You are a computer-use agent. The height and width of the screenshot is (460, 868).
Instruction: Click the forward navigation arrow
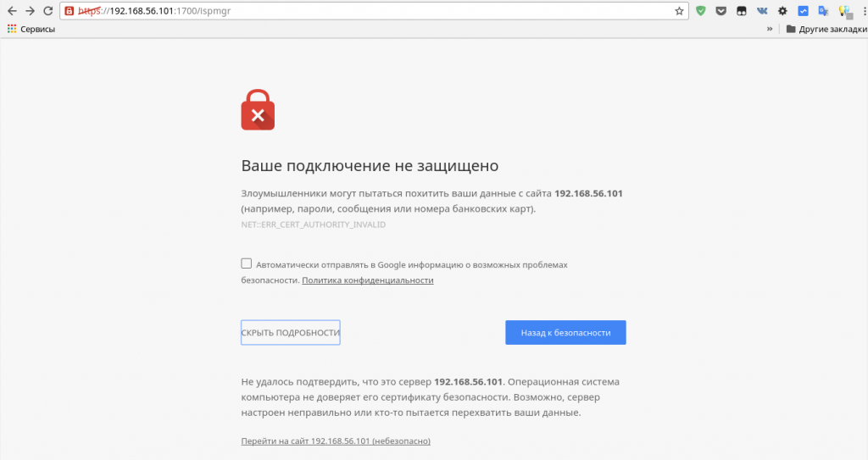pyautogui.click(x=30, y=11)
